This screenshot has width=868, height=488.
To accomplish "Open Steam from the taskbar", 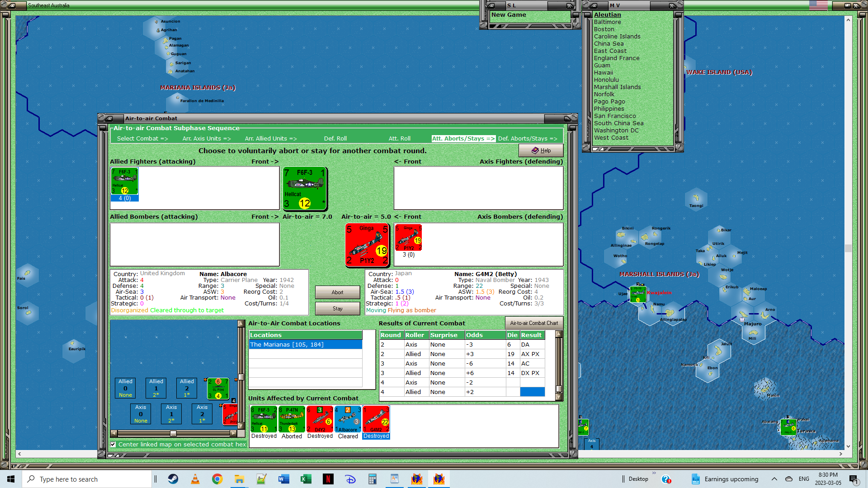I will click(173, 479).
